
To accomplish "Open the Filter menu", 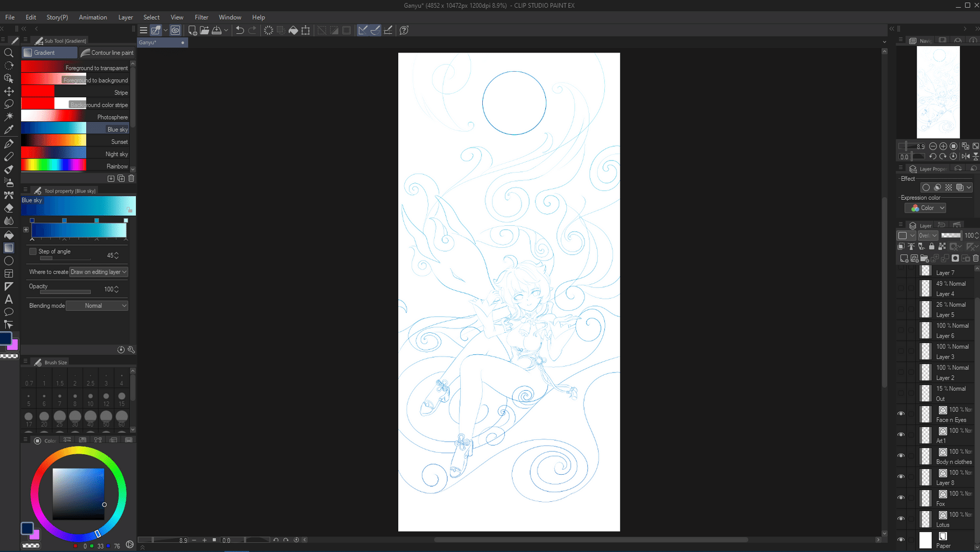I will (x=201, y=17).
